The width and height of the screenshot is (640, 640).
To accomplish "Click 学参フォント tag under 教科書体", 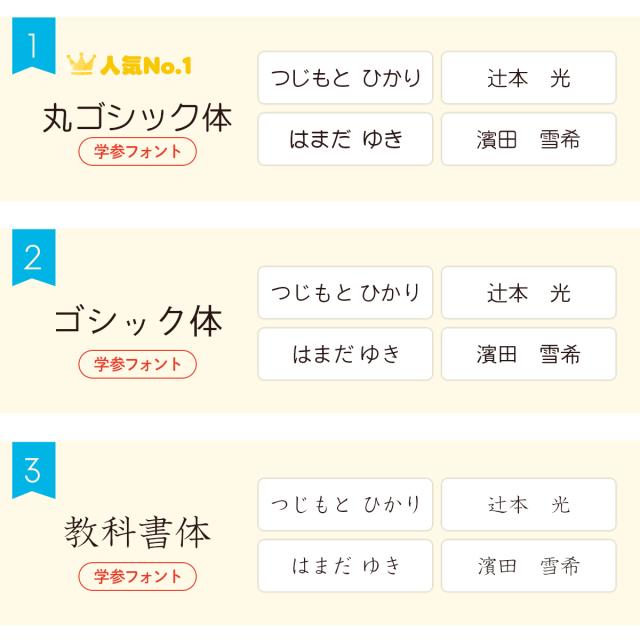I will pos(137,576).
